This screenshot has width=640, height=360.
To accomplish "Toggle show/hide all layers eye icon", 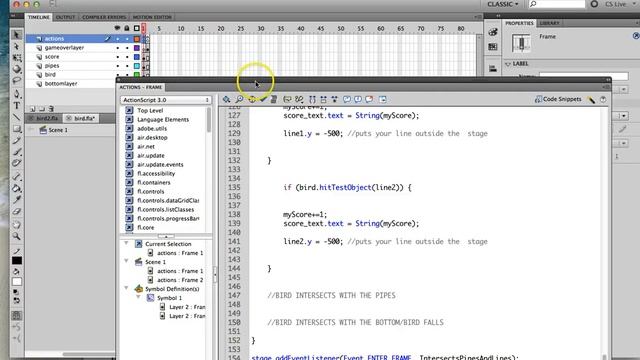I will pyautogui.click(x=118, y=28).
